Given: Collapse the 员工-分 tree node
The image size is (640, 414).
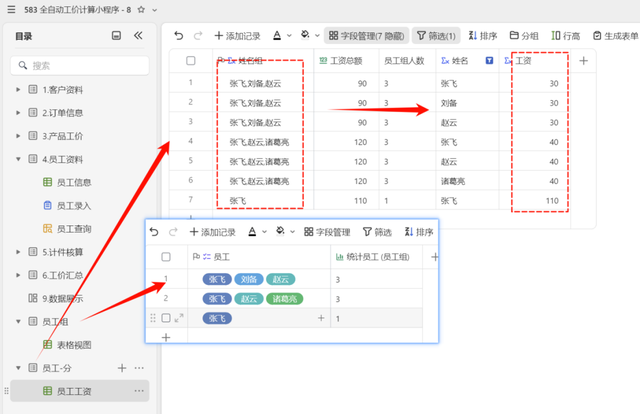Looking at the screenshot, I should tap(18, 368).
